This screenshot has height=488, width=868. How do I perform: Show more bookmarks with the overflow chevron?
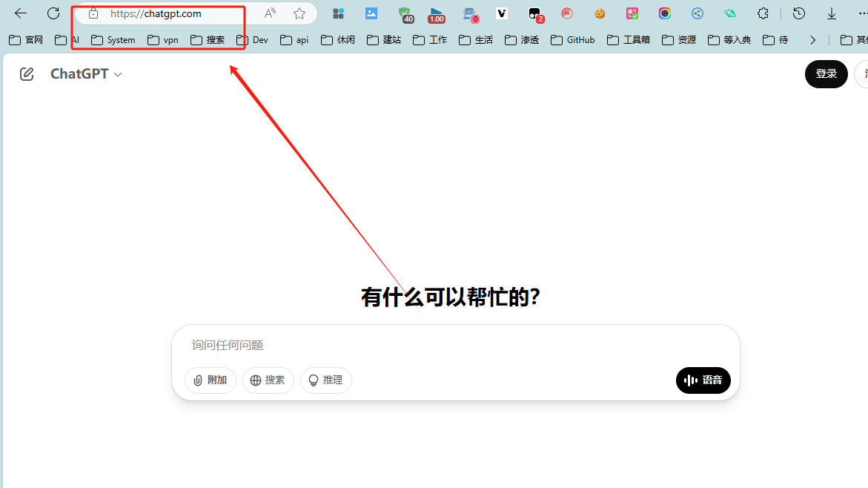(x=812, y=40)
